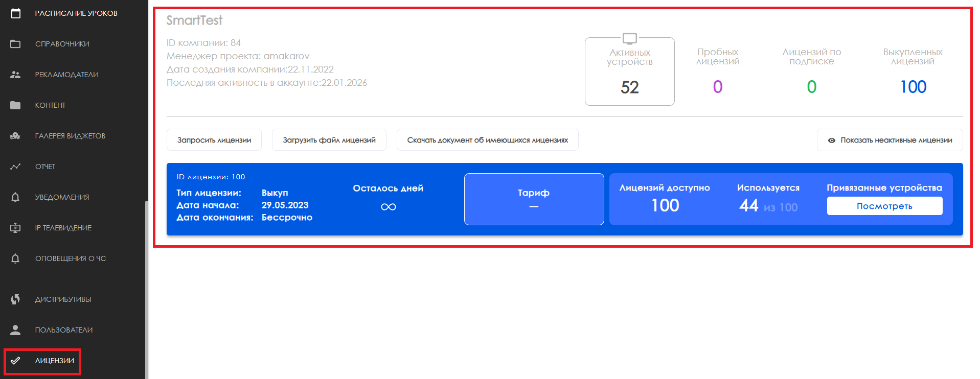980x379 pixels.
Task: Go to Рекламодатели section
Action: tap(67, 75)
